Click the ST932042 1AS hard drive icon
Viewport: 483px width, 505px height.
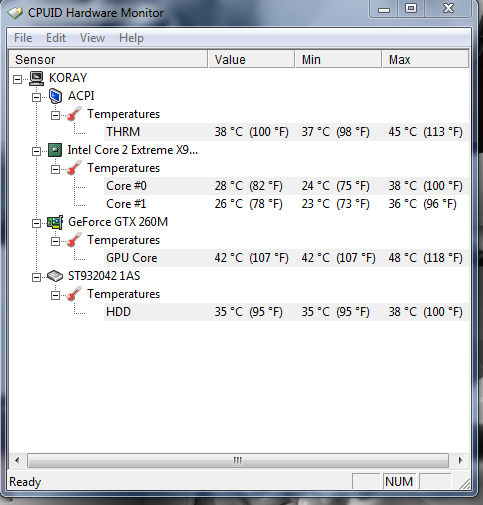click(55, 276)
